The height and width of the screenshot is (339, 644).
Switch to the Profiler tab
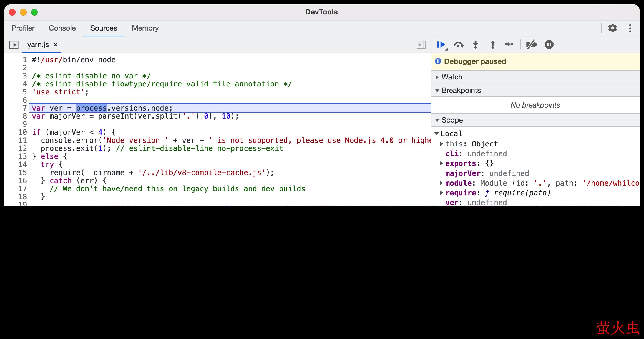point(23,28)
